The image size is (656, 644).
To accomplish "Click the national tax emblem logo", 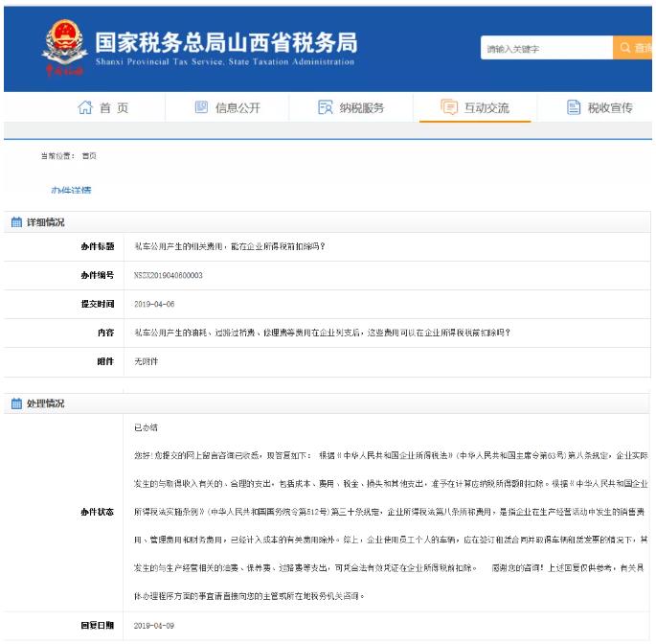I will 65,47.
